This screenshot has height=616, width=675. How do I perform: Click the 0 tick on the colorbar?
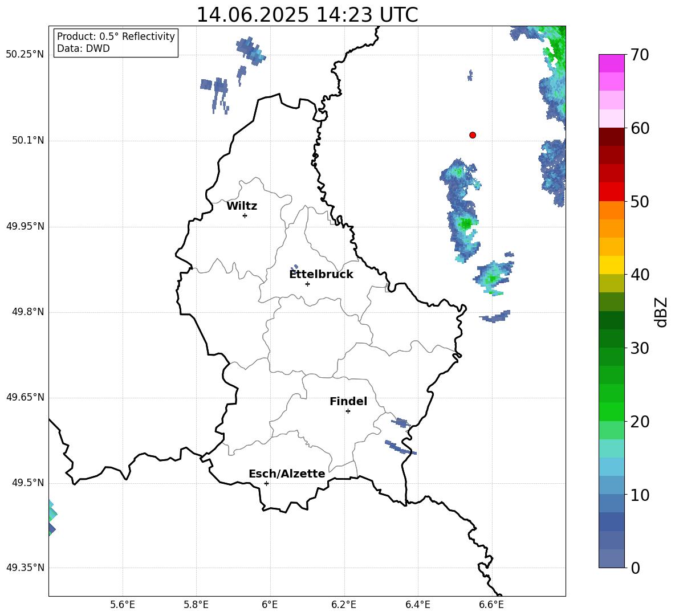click(635, 568)
